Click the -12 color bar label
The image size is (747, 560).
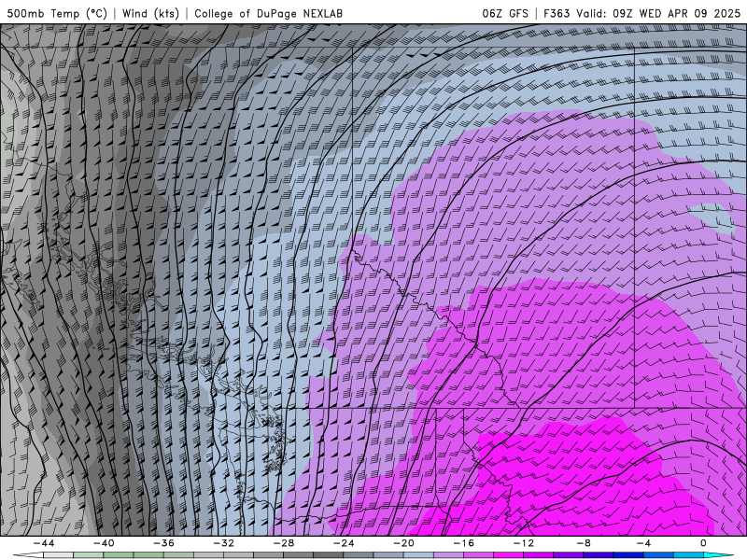[x=524, y=543]
